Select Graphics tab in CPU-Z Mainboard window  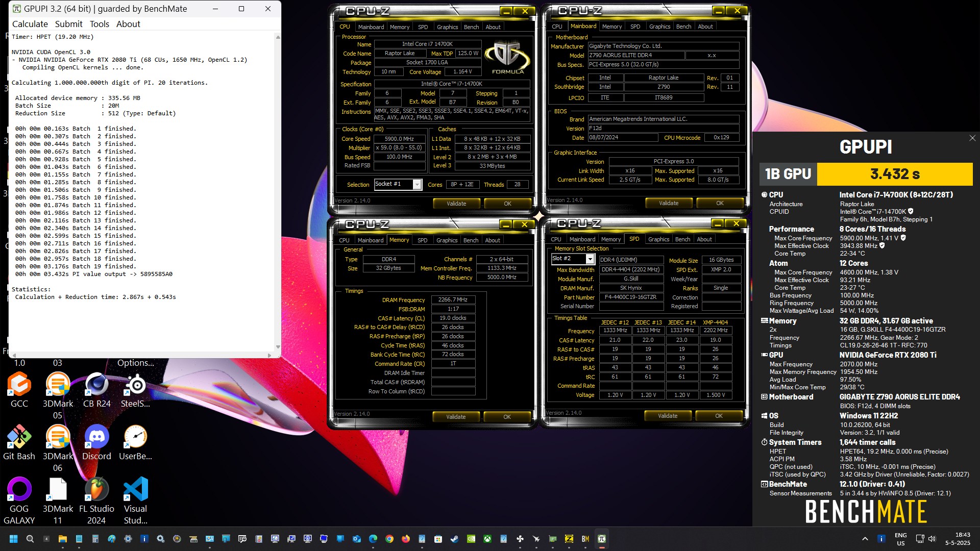pos(659,27)
